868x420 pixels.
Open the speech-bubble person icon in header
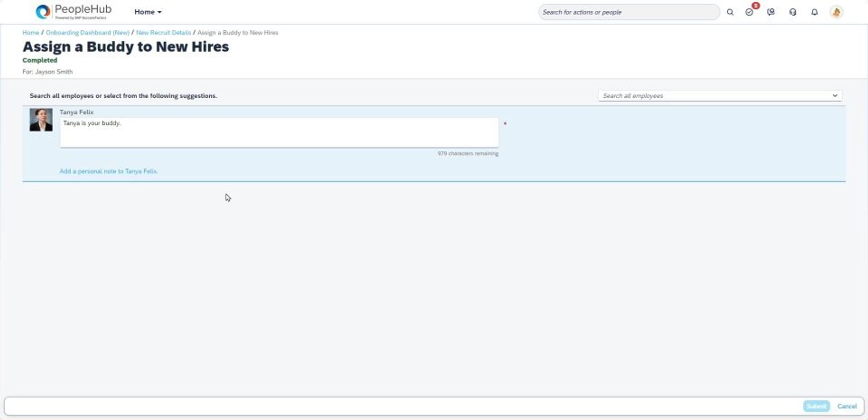coord(771,12)
